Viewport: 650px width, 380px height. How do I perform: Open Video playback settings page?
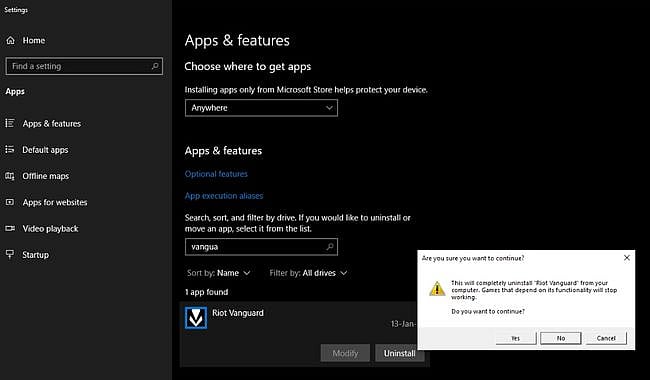[50, 228]
